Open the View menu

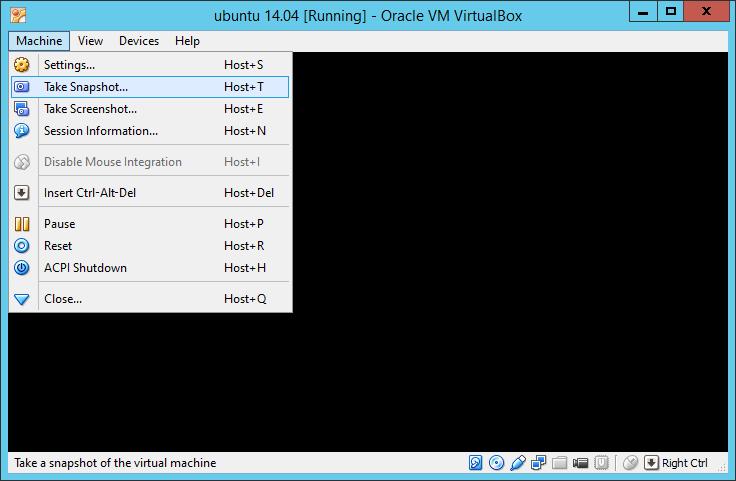pos(90,41)
